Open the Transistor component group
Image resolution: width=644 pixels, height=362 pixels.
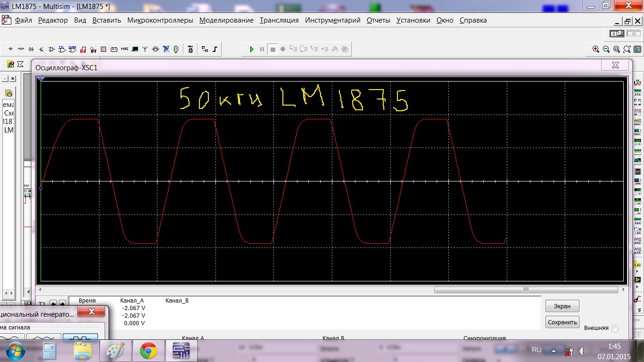[x=41, y=49]
